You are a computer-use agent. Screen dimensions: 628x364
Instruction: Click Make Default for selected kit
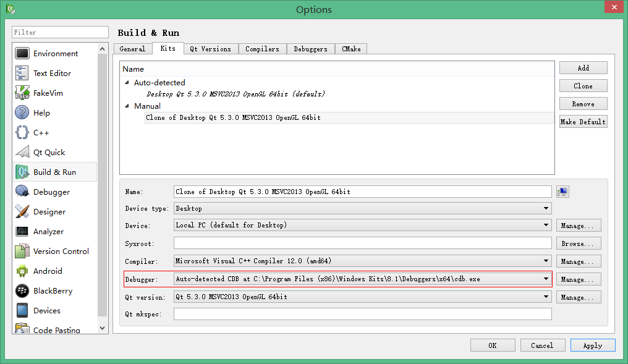pos(583,121)
